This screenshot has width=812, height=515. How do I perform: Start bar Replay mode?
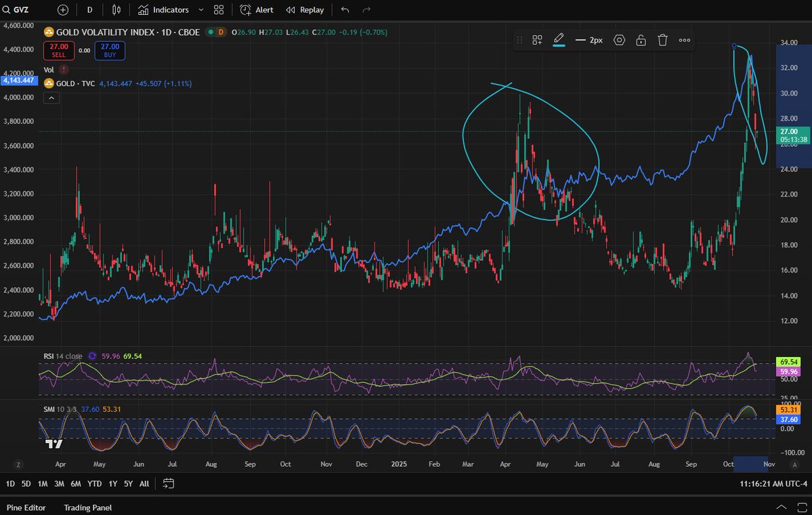[305, 10]
